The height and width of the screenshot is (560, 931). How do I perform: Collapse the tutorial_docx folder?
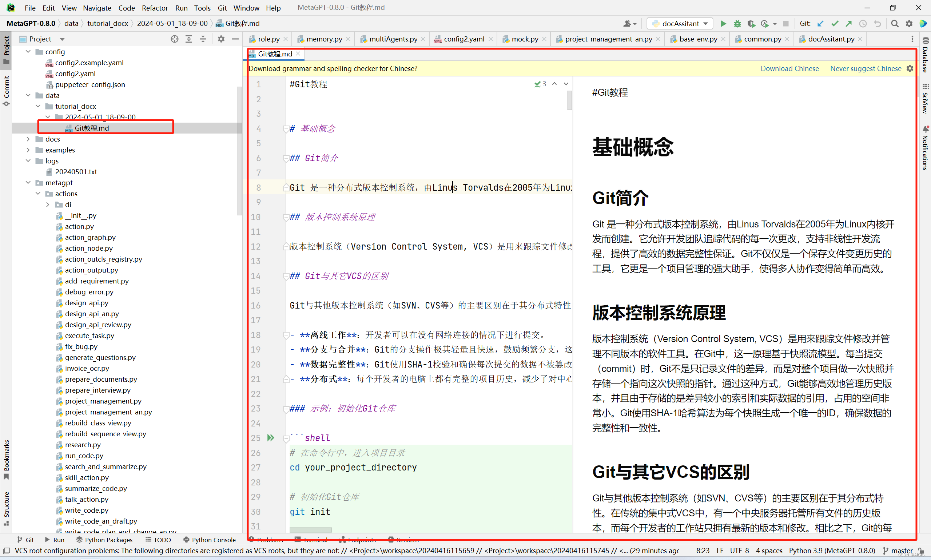pos(38,106)
